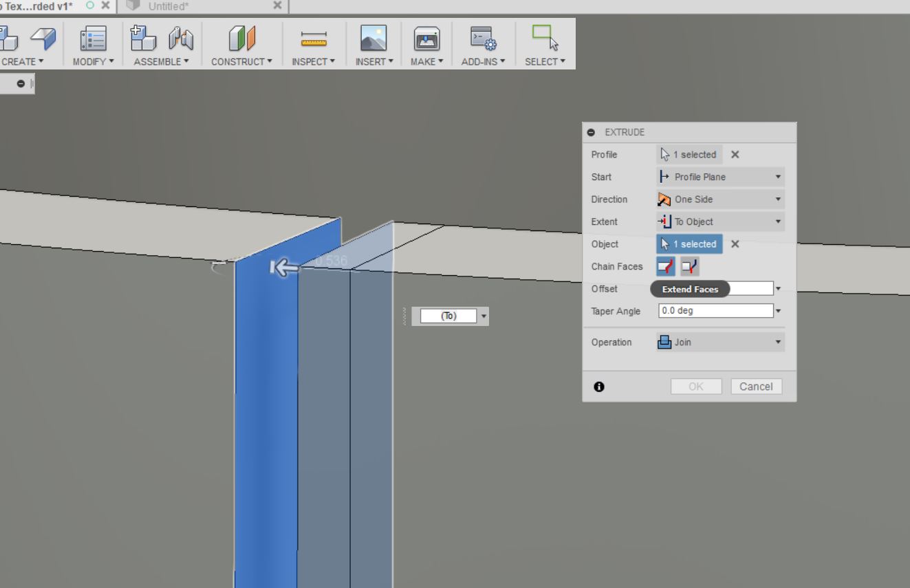Clear the Profile selection with X
Viewport: 910px width, 588px height.
[x=735, y=155]
